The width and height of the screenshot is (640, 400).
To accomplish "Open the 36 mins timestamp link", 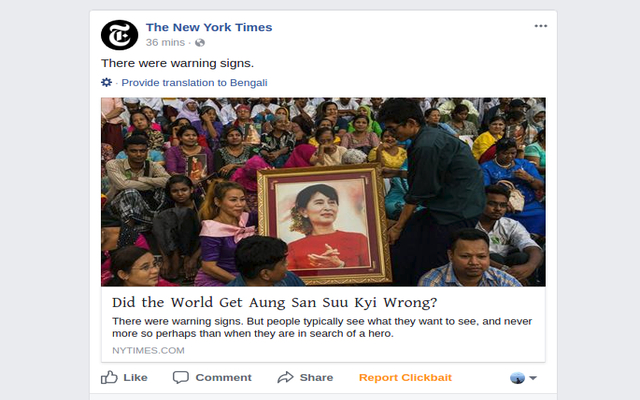I will pos(165,42).
